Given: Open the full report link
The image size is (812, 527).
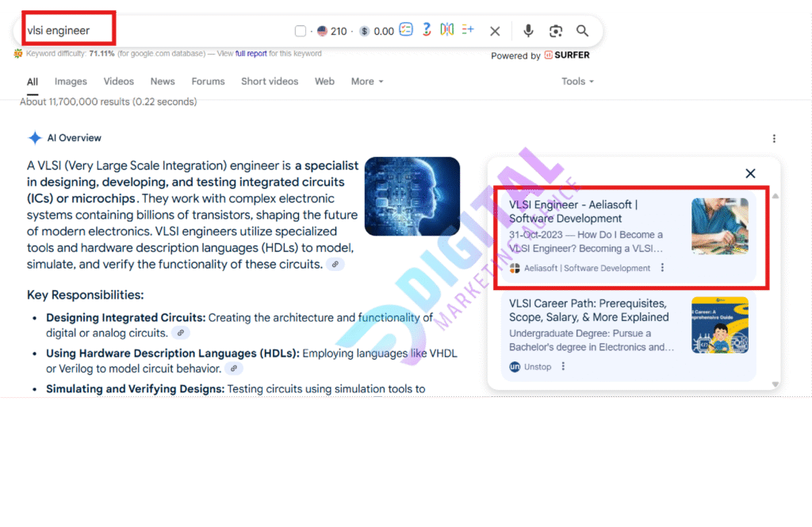Looking at the screenshot, I should point(251,54).
